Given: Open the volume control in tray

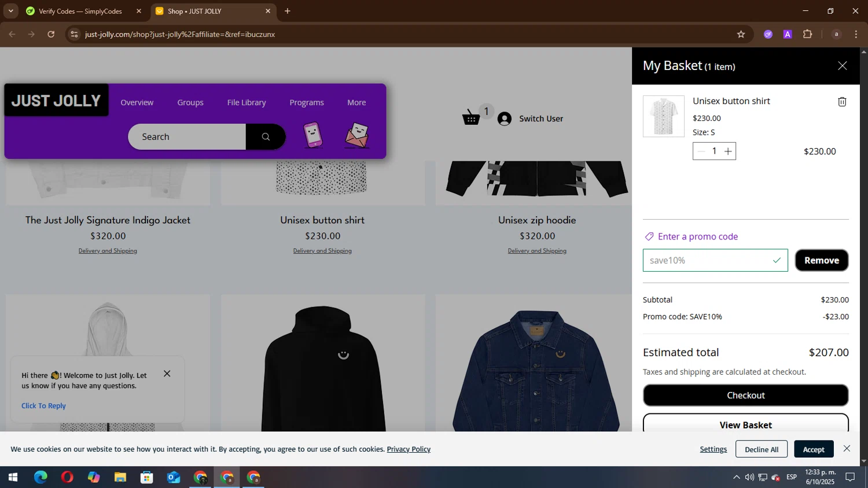Looking at the screenshot, I should [x=749, y=478].
